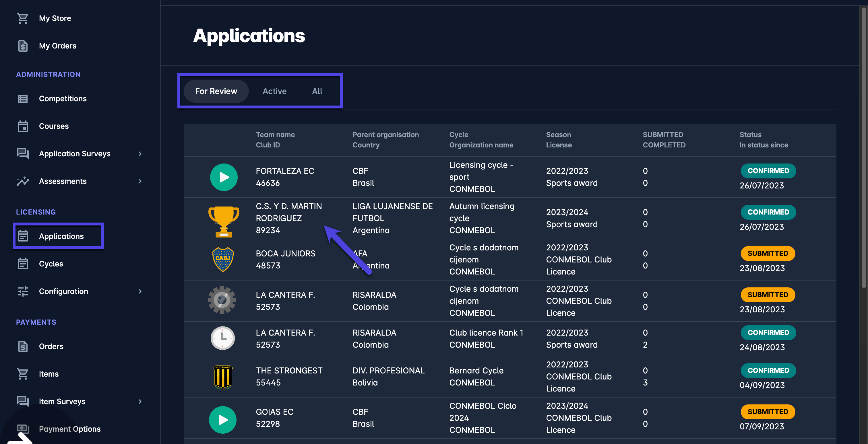The image size is (868, 444).
Task: Expand the Application Surveys submenu chevron
Action: (x=140, y=154)
